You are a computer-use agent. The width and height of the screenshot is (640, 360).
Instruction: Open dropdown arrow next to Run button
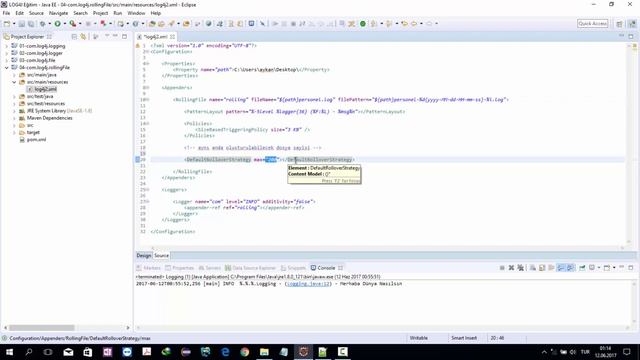point(64,24)
